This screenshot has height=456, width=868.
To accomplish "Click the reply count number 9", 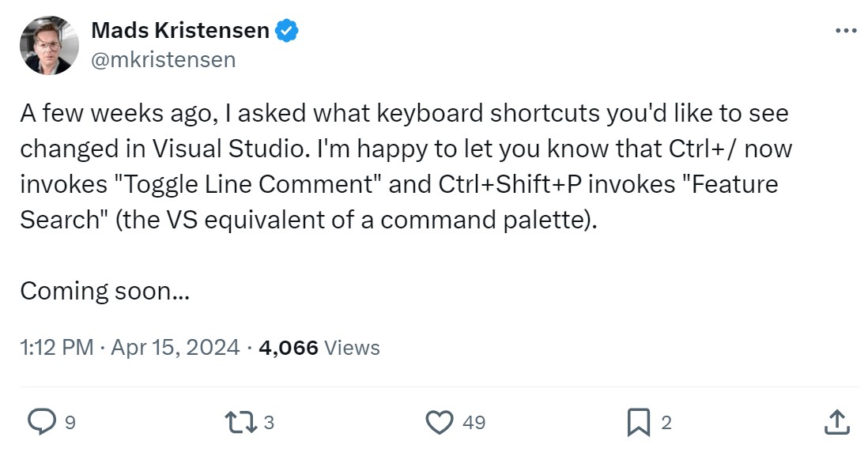I will coord(70,424).
